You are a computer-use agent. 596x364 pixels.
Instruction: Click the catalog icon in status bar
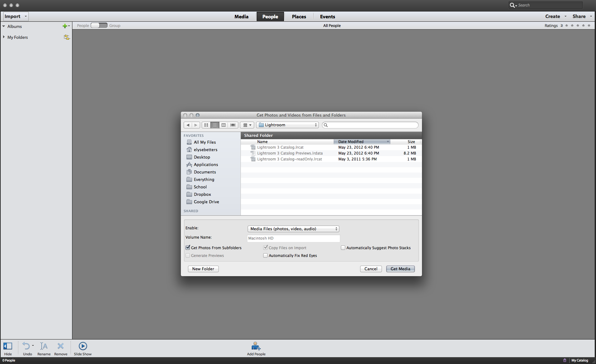pos(565,360)
